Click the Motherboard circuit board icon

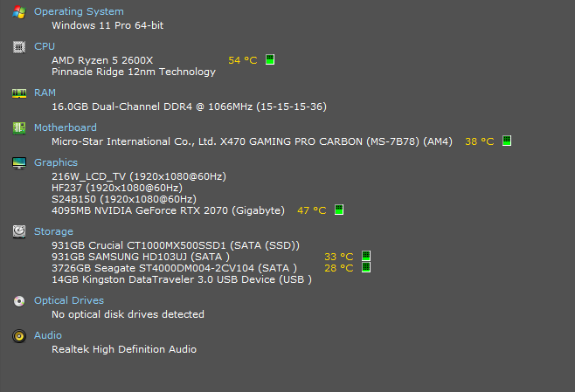(x=19, y=127)
